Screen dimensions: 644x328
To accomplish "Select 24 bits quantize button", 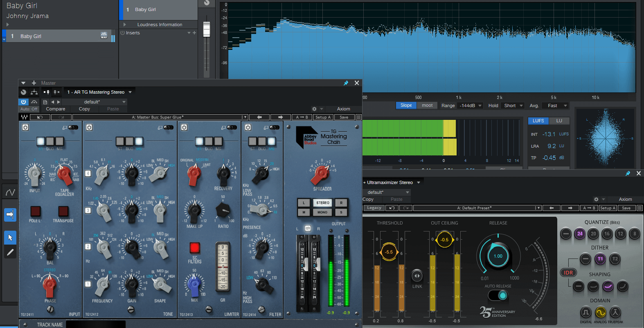I will pos(580,234).
